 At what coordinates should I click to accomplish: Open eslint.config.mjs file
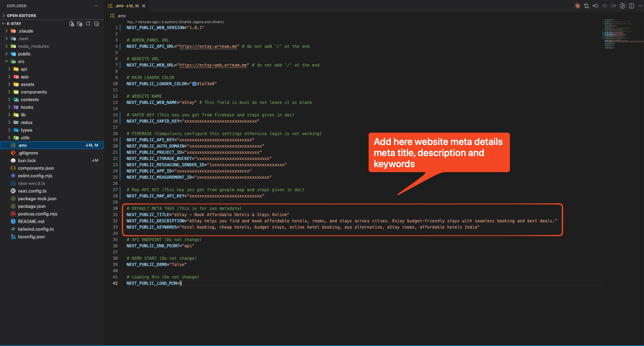coord(52,176)
